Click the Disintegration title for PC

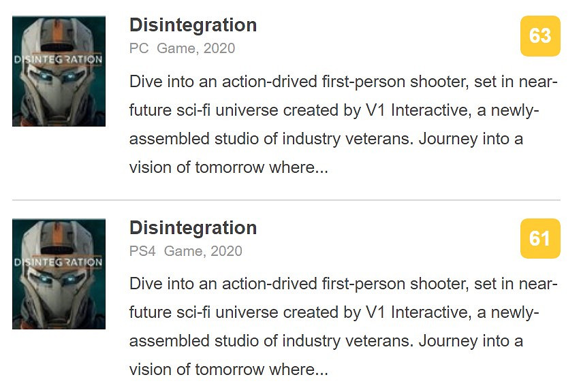pos(193,25)
